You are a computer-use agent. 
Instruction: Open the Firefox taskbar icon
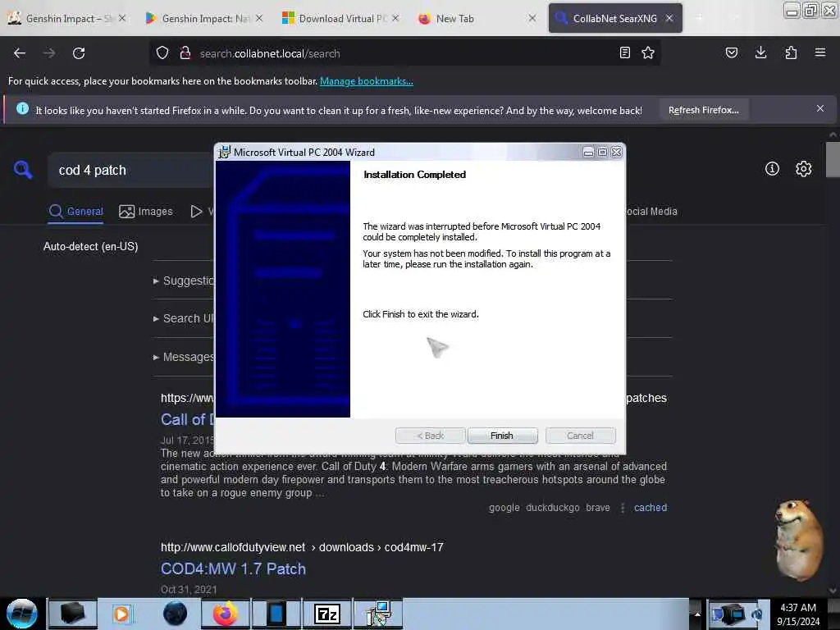pyautogui.click(x=226, y=614)
